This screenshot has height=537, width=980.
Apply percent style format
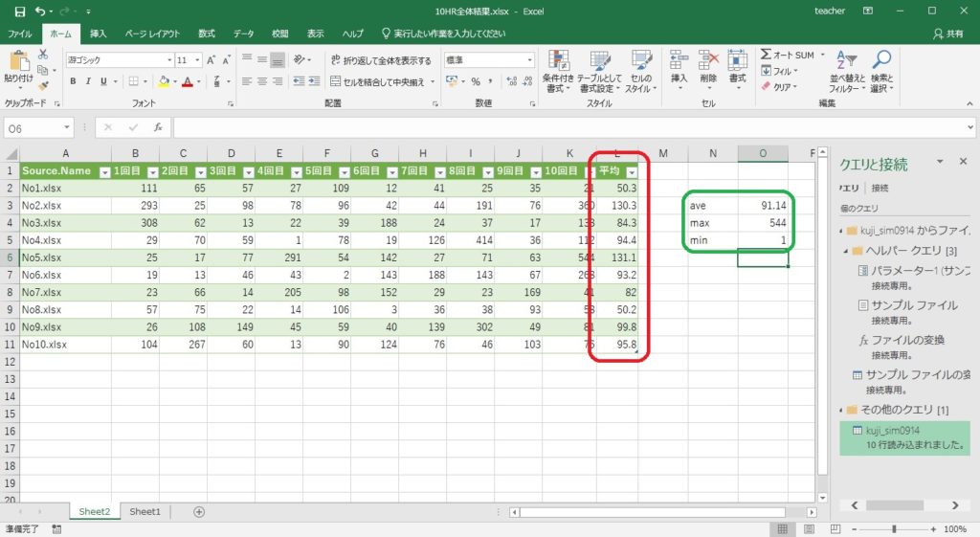[x=476, y=81]
